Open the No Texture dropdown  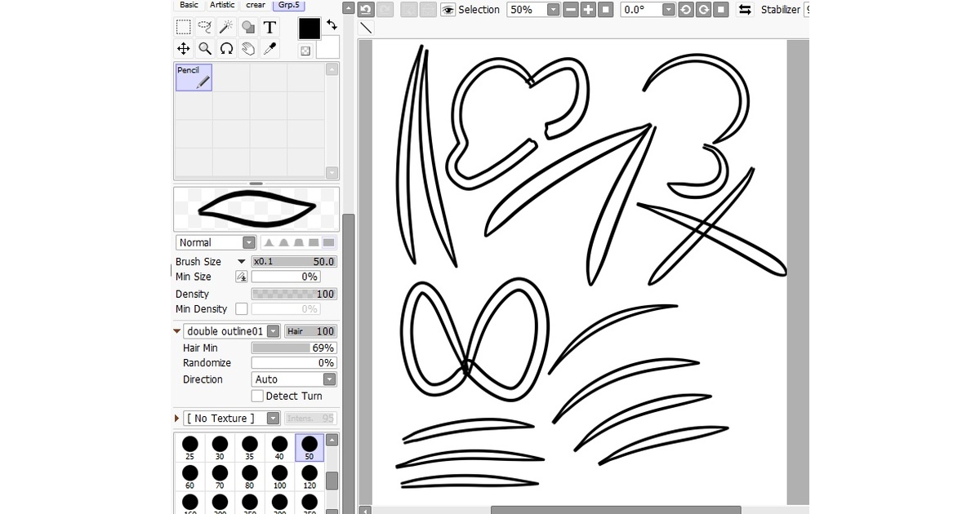click(x=232, y=419)
